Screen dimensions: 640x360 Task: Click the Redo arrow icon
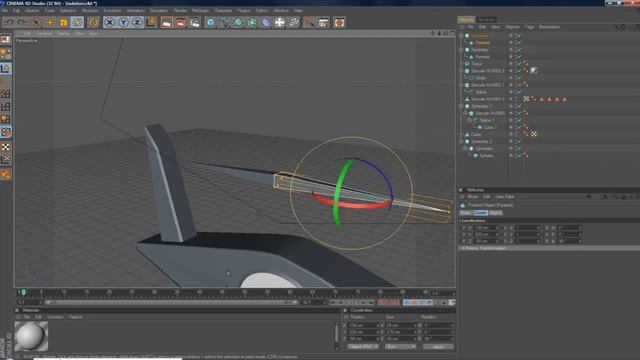(x=23, y=22)
